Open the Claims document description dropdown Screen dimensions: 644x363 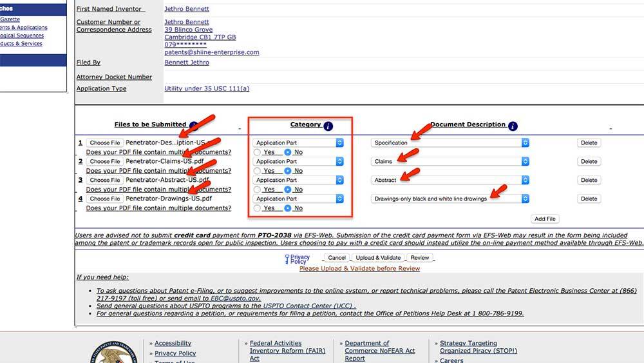tap(450, 162)
